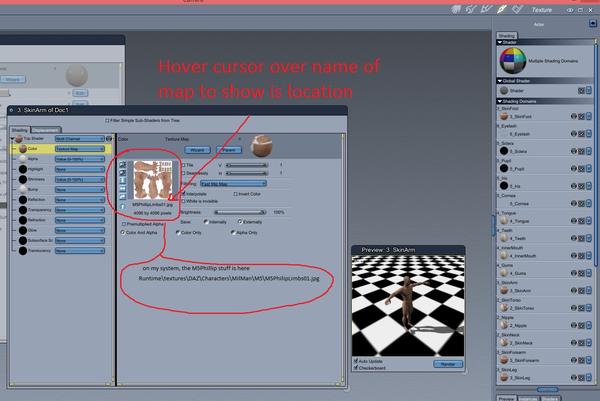Click the globe icon in the 3_SkinFoot row
Image resolution: width=600 pixels, height=401 pixels.
pyautogui.click(x=574, y=116)
